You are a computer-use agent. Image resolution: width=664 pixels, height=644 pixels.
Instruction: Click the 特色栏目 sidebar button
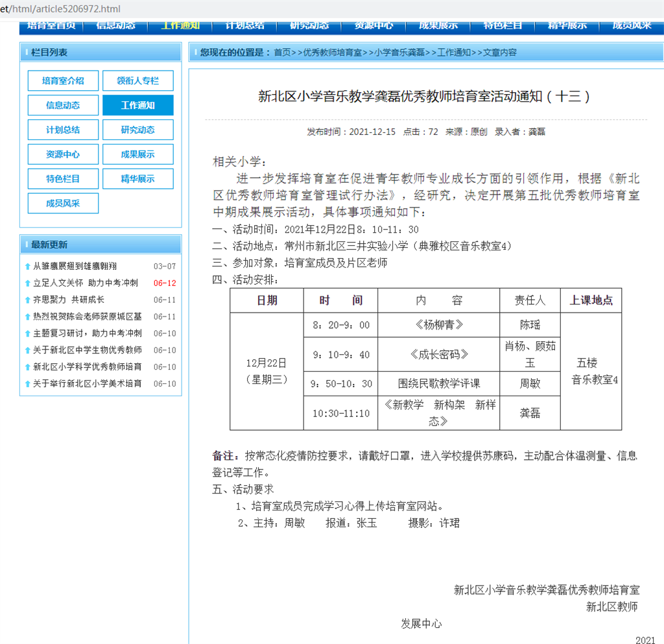click(63, 179)
